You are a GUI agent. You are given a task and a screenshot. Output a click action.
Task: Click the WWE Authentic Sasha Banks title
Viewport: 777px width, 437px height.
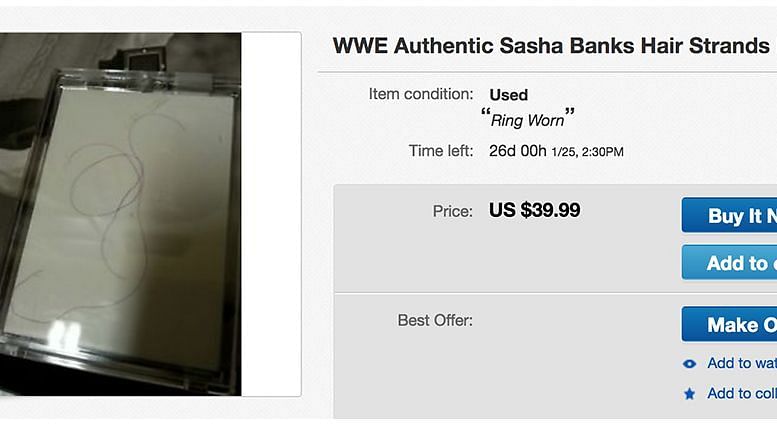pyautogui.click(x=551, y=46)
